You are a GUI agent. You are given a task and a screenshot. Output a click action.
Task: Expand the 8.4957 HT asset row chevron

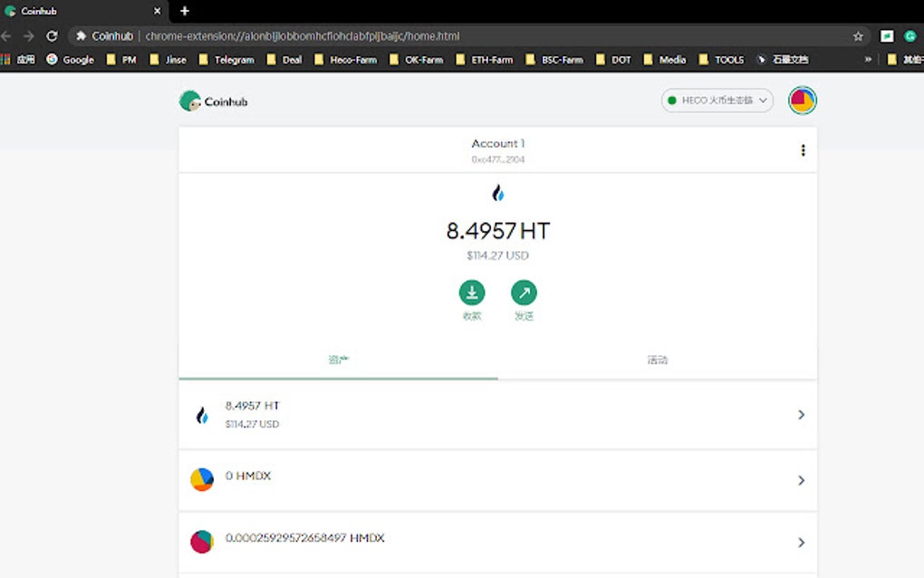(x=801, y=414)
